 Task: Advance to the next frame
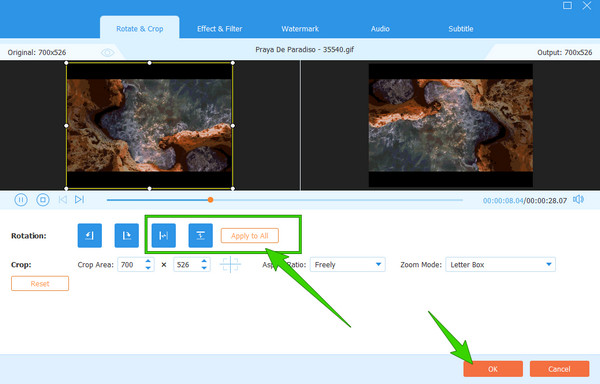(x=80, y=200)
